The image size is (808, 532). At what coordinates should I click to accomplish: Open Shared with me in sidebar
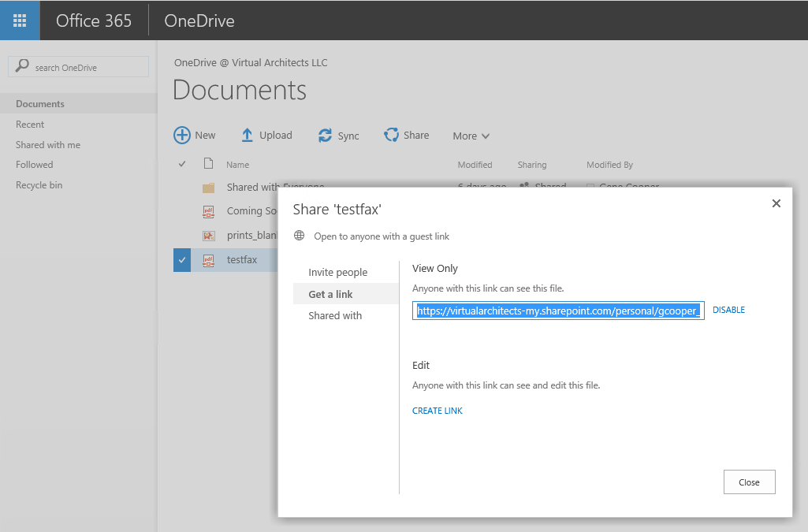pos(48,145)
